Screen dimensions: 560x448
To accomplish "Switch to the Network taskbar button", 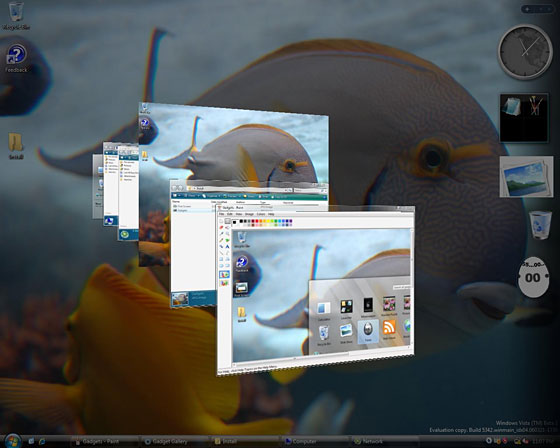I will pos(385,441).
